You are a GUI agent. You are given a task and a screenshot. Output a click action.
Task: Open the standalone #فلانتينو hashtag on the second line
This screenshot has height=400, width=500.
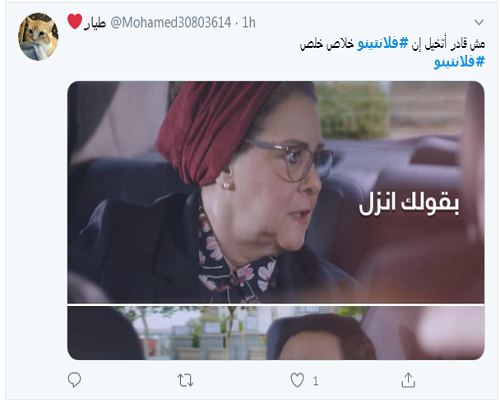coord(459,62)
